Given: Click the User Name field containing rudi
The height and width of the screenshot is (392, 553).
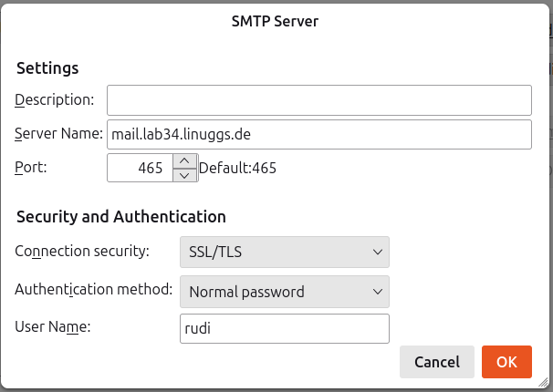Looking at the screenshot, I should tap(284, 328).
